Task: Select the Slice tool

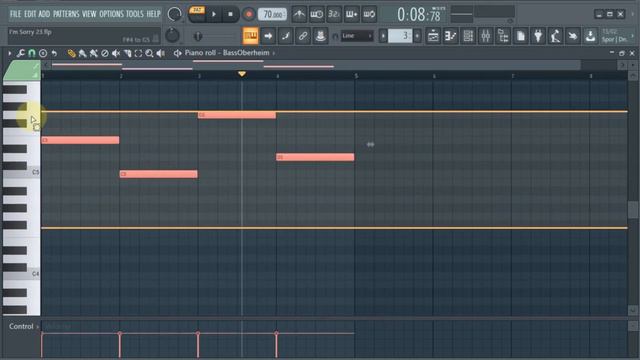Action: tap(127, 53)
